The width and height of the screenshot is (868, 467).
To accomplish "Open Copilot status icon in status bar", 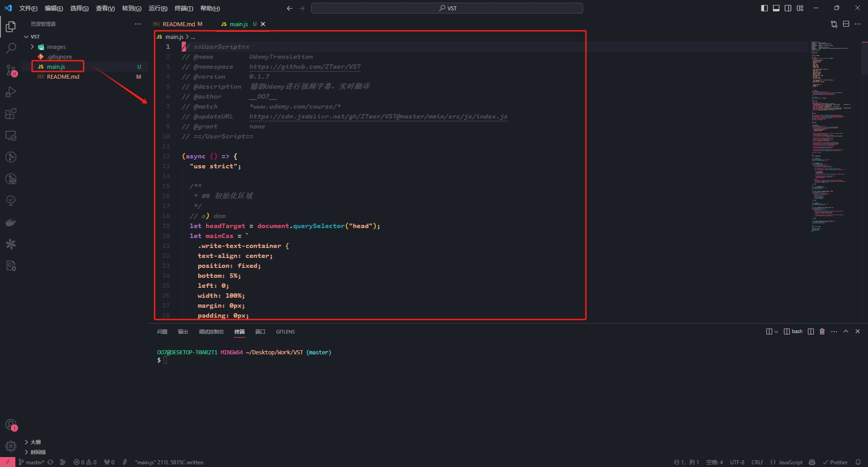I will click(x=812, y=462).
